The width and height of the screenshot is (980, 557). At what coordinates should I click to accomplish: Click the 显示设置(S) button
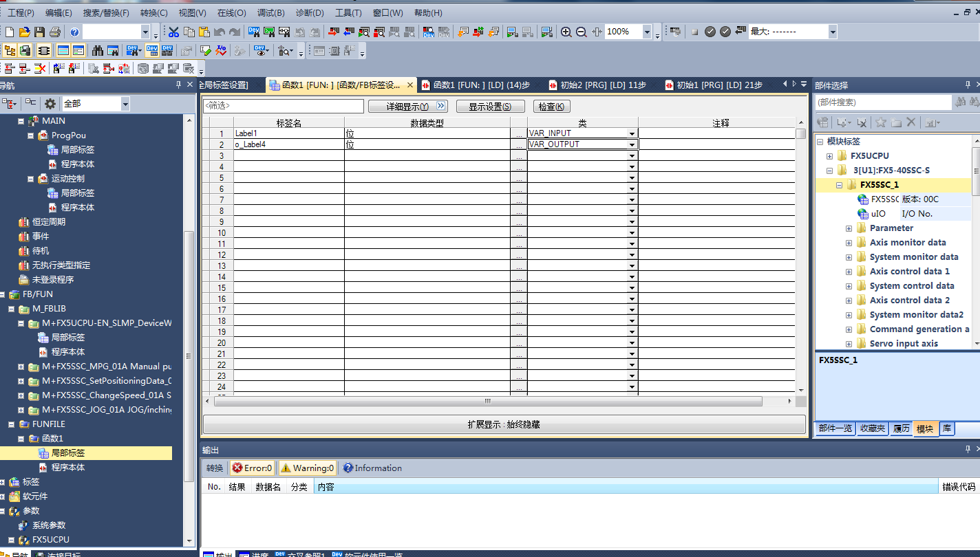pyautogui.click(x=490, y=107)
